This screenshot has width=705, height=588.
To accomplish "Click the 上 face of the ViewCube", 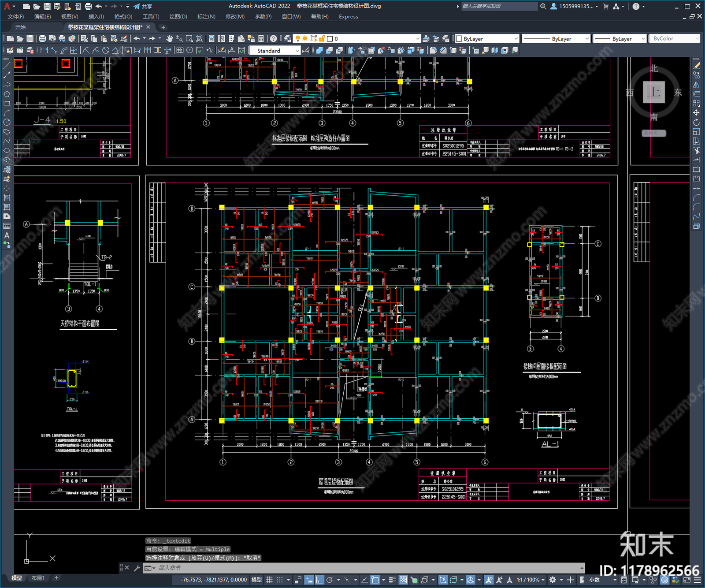I will pos(654,92).
